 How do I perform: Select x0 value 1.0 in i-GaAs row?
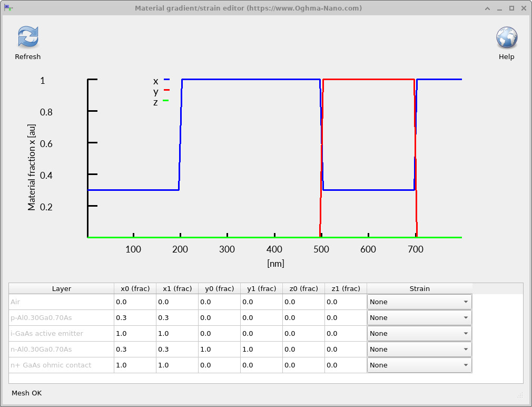click(x=135, y=333)
